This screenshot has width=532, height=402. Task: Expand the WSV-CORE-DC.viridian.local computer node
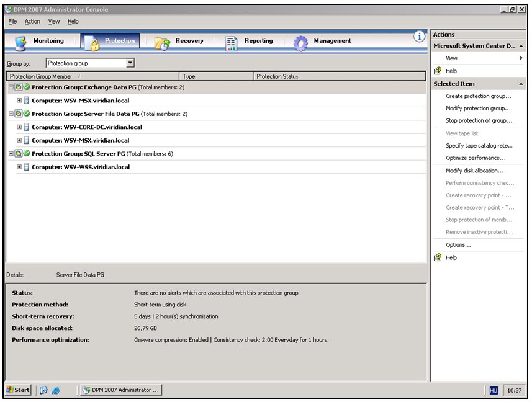click(x=19, y=127)
